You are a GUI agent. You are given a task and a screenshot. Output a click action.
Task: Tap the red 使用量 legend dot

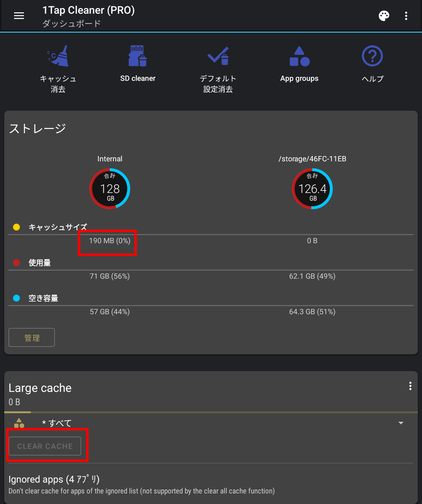coord(16,263)
